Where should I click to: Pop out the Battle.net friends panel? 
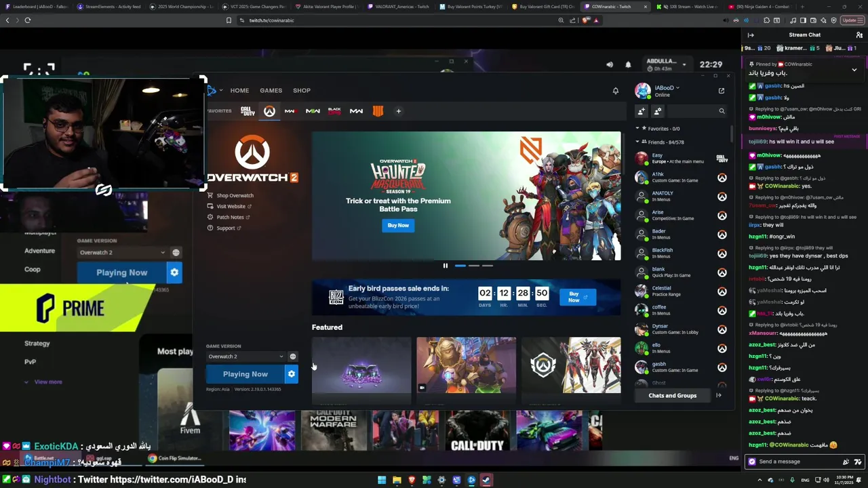click(722, 91)
